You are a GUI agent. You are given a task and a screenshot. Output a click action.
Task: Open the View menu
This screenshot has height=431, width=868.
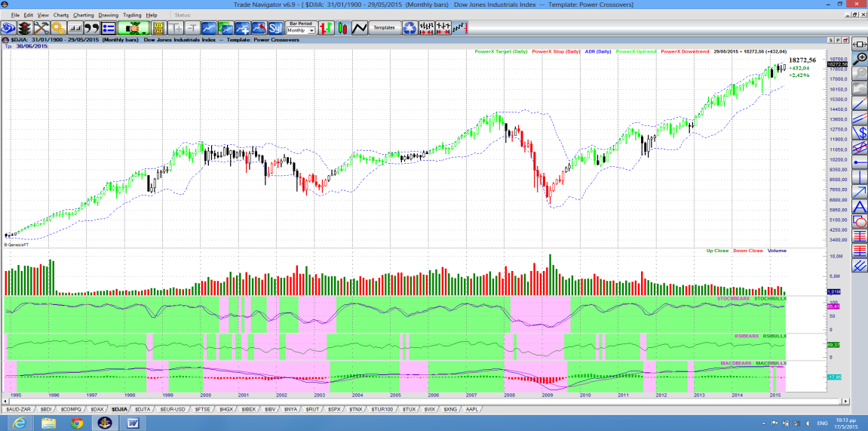43,15
